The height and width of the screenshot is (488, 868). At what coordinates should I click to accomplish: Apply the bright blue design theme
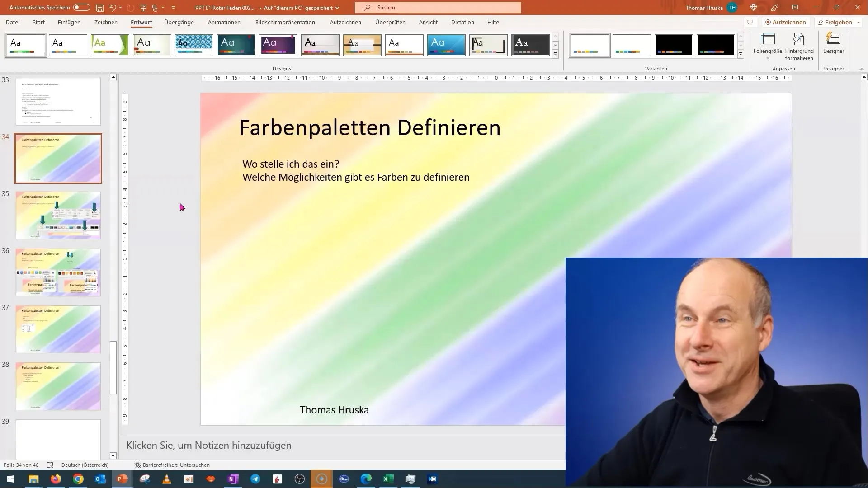coord(446,45)
